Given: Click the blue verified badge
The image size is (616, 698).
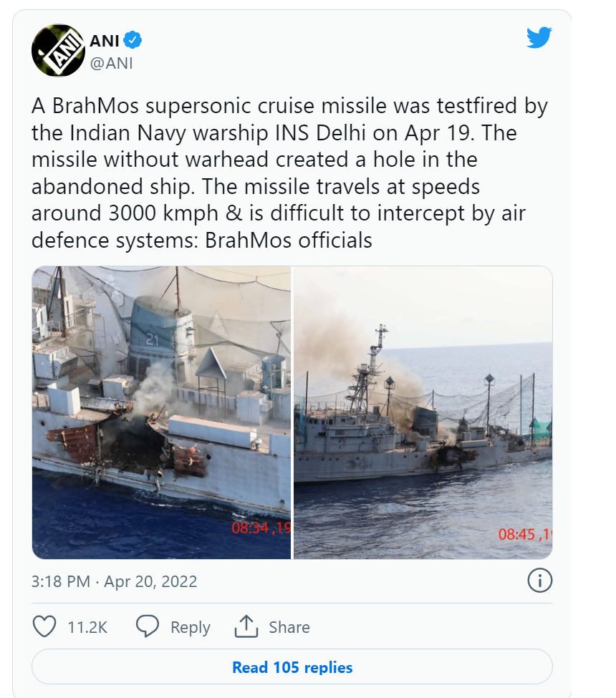Looking at the screenshot, I should 133,40.
